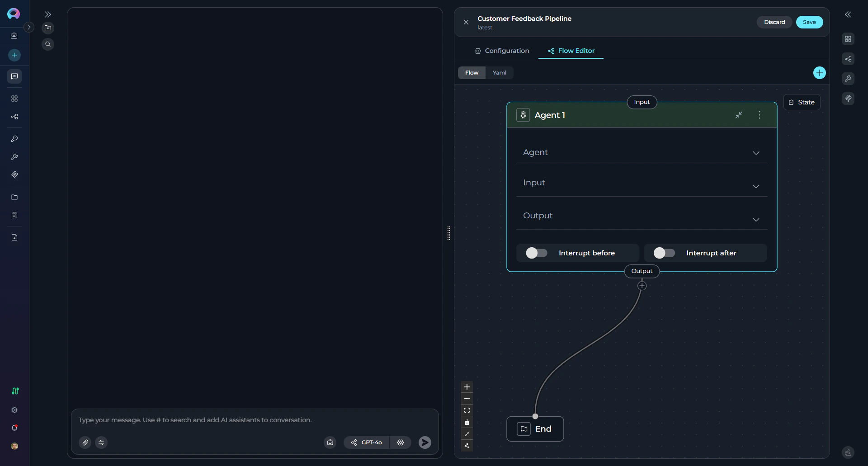Attach a file with the paperclip icon
Image resolution: width=868 pixels, height=466 pixels.
[85, 442]
